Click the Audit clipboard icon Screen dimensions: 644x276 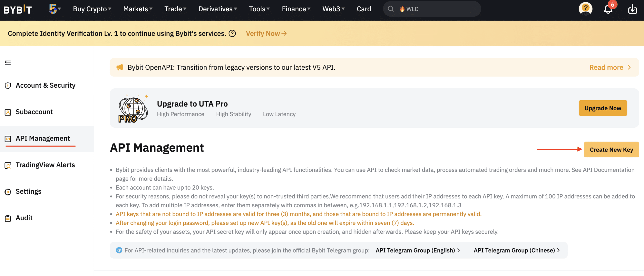point(8,218)
